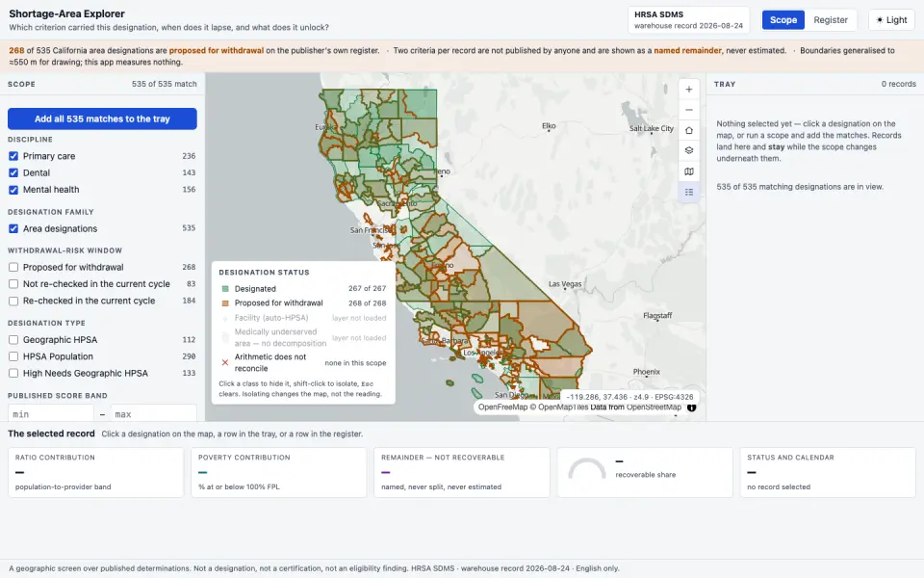Check the Geographic HPSA type checkbox
The image size is (924, 578).
click(13, 340)
